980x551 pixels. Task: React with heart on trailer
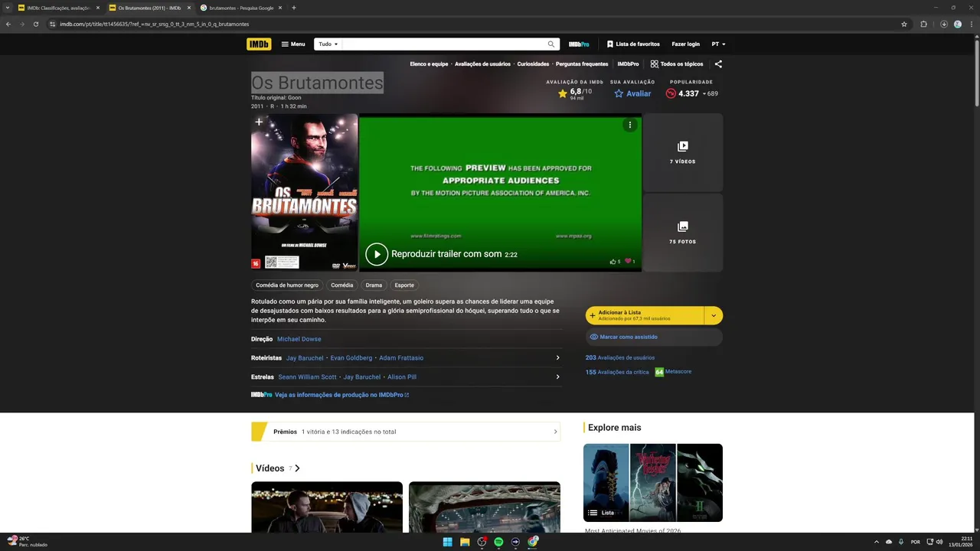(x=630, y=262)
